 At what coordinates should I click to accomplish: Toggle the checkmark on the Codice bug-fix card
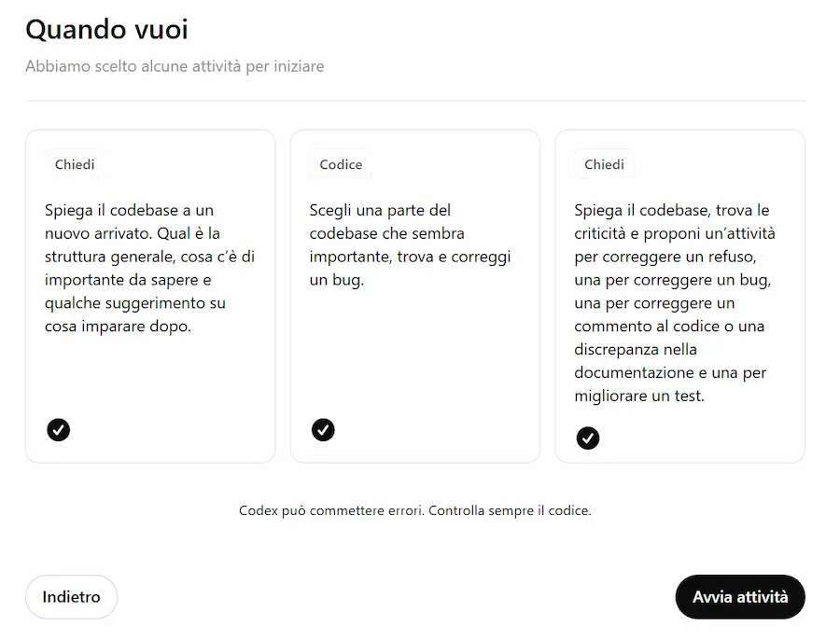click(x=323, y=430)
